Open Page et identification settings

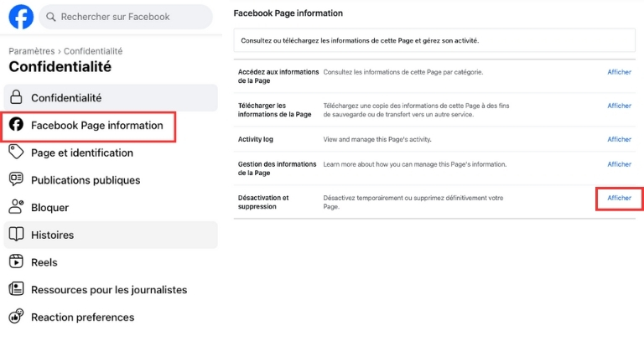click(111, 153)
